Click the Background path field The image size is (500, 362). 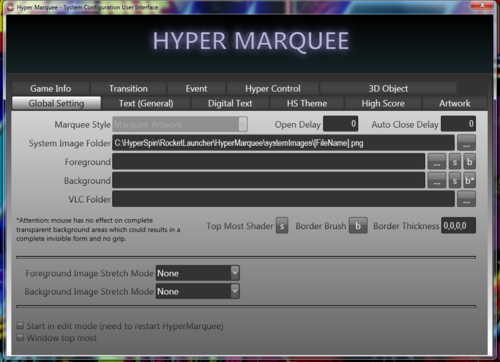[x=269, y=180]
